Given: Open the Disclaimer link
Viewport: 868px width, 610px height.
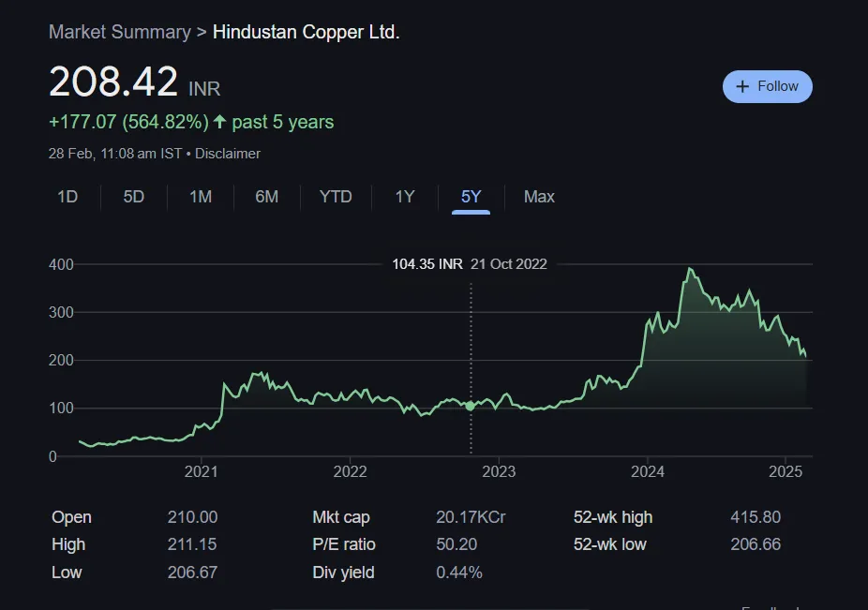Looking at the screenshot, I should (228, 154).
